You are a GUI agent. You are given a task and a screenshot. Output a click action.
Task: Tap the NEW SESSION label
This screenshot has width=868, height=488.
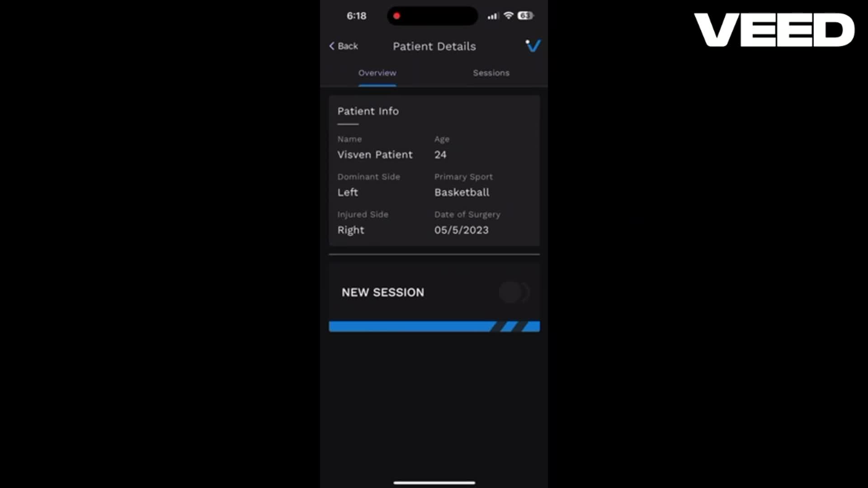(x=383, y=292)
